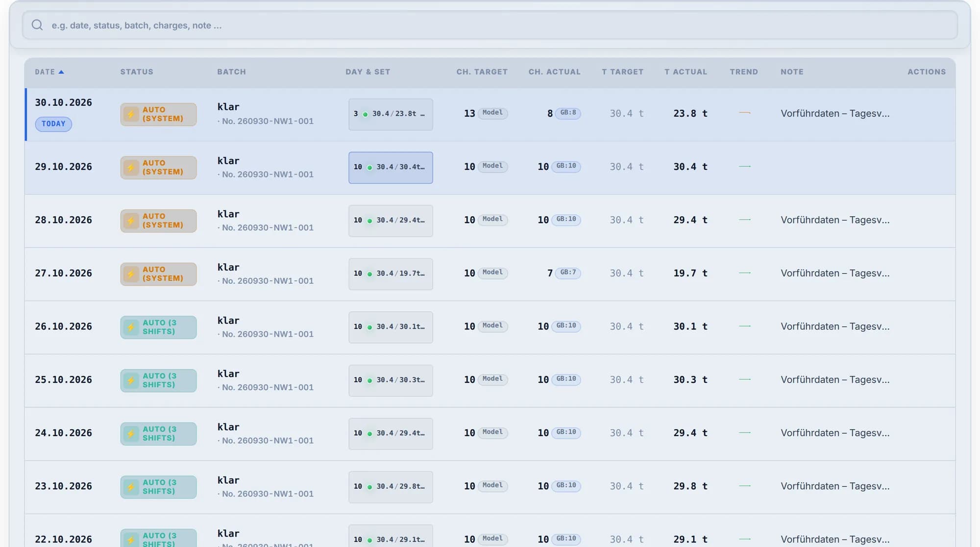Viewport: 980px width, 547px height.
Task: Click the TREND column header
Action: (x=744, y=72)
